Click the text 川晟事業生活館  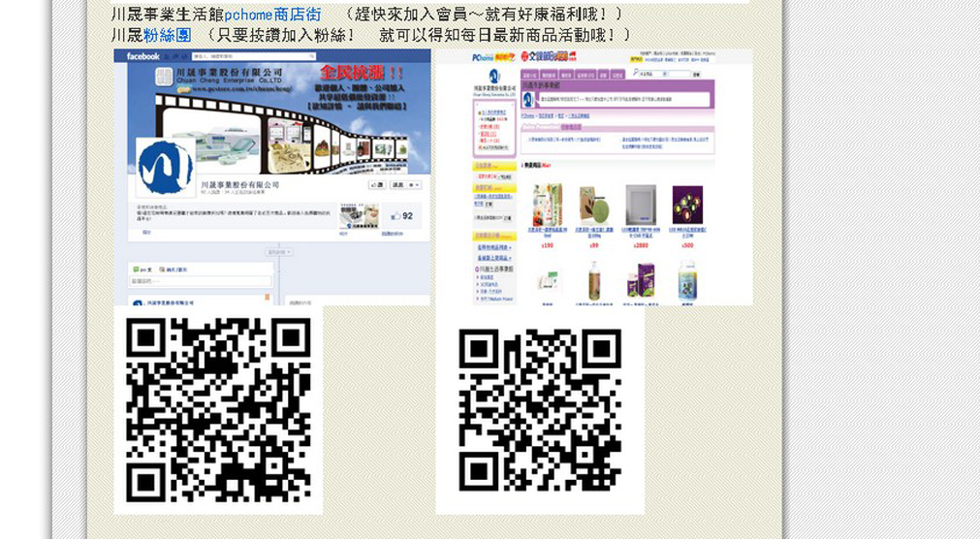click(168, 14)
